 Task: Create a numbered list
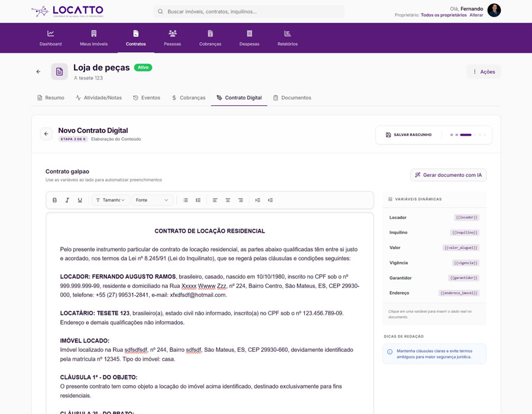199,200
